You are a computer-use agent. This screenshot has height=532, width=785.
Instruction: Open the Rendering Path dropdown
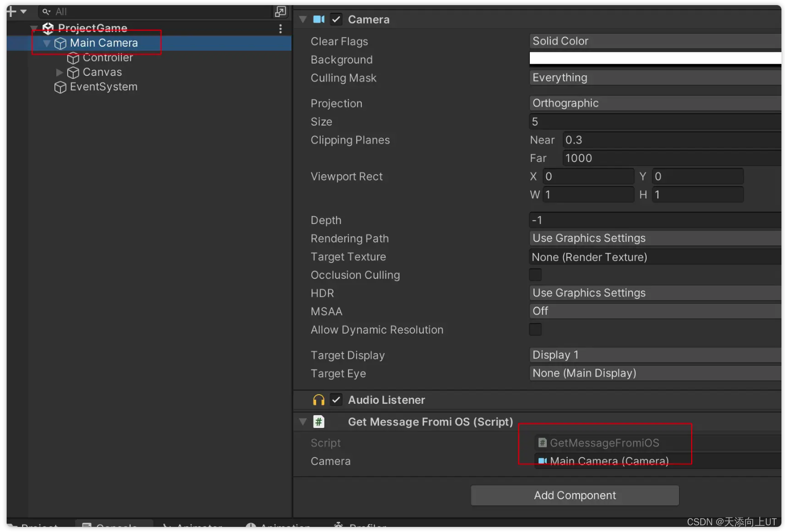(655, 238)
